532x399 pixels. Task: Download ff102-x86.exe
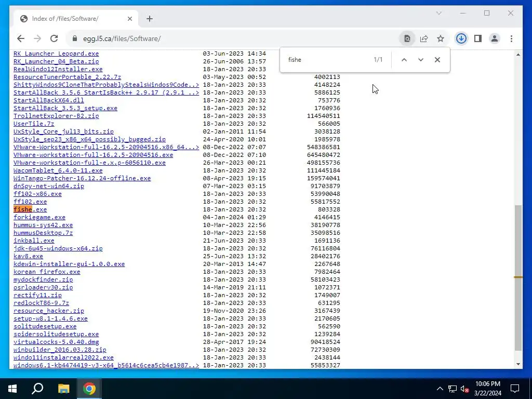click(x=37, y=194)
